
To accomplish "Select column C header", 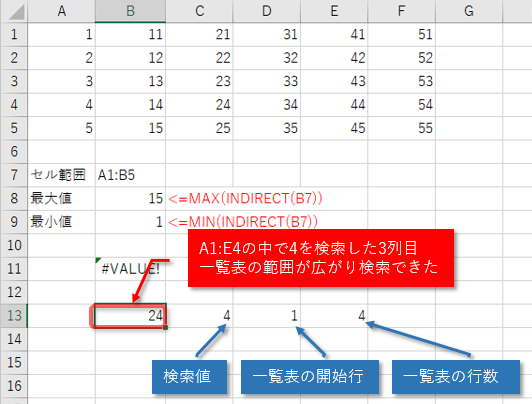I will pos(199,11).
